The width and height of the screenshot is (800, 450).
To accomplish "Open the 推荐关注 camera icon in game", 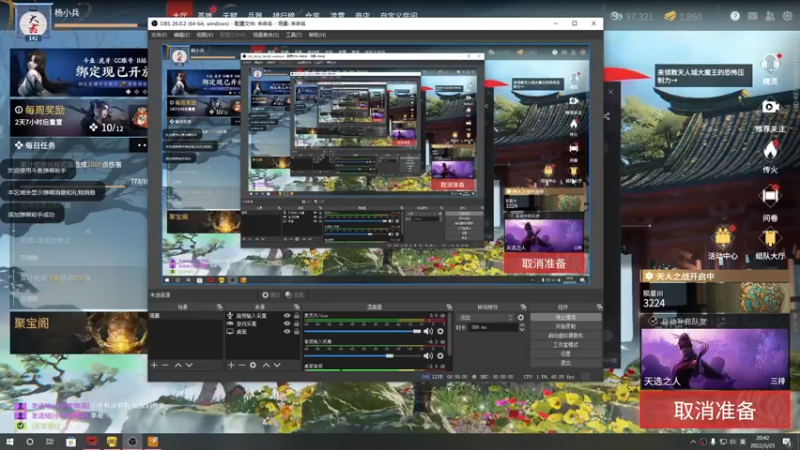I will [770, 107].
